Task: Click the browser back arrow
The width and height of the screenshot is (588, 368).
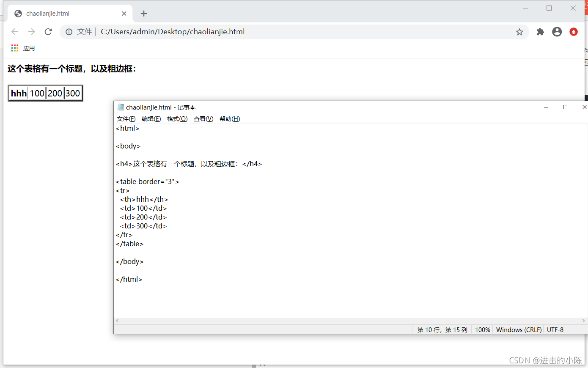Action: tap(15, 32)
